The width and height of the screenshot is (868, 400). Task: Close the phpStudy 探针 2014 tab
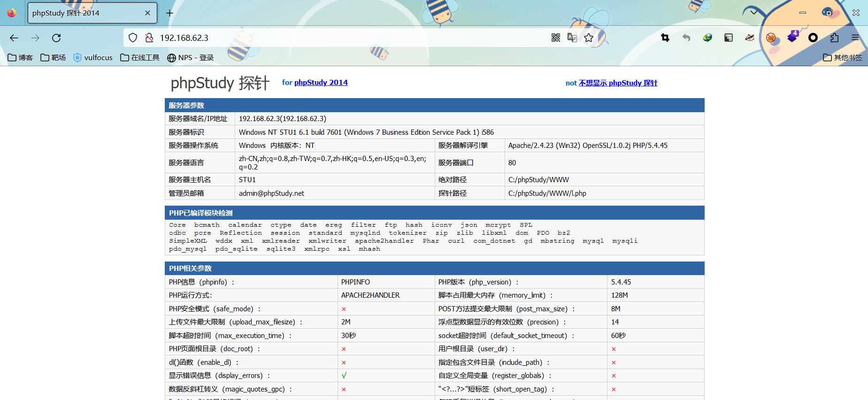pos(147,13)
